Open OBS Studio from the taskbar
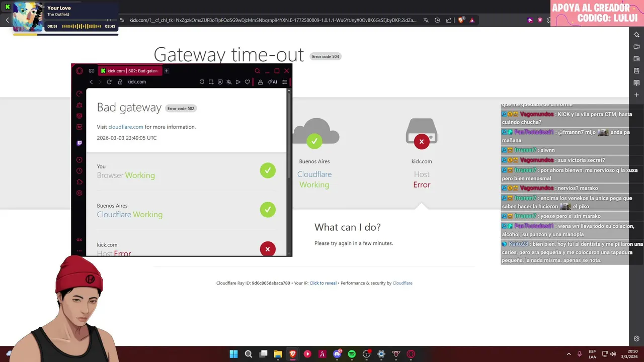The height and width of the screenshot is (362, 644). coord(367,354)
